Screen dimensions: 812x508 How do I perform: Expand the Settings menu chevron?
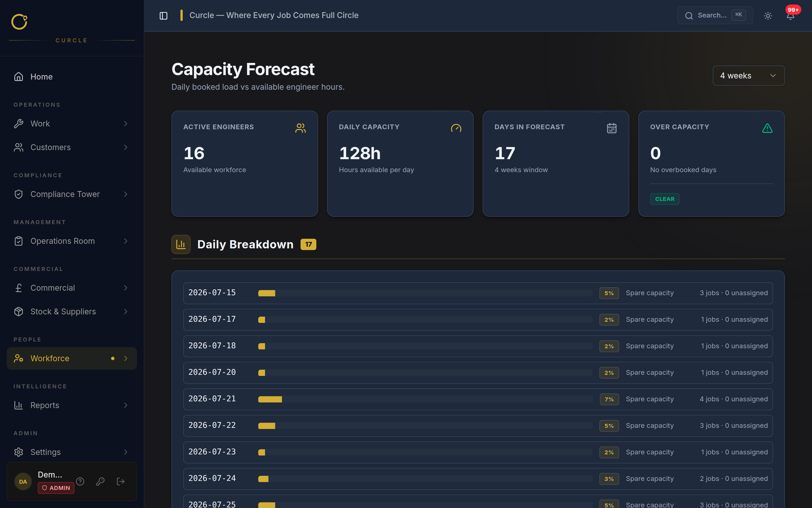(x=126, y=452)
